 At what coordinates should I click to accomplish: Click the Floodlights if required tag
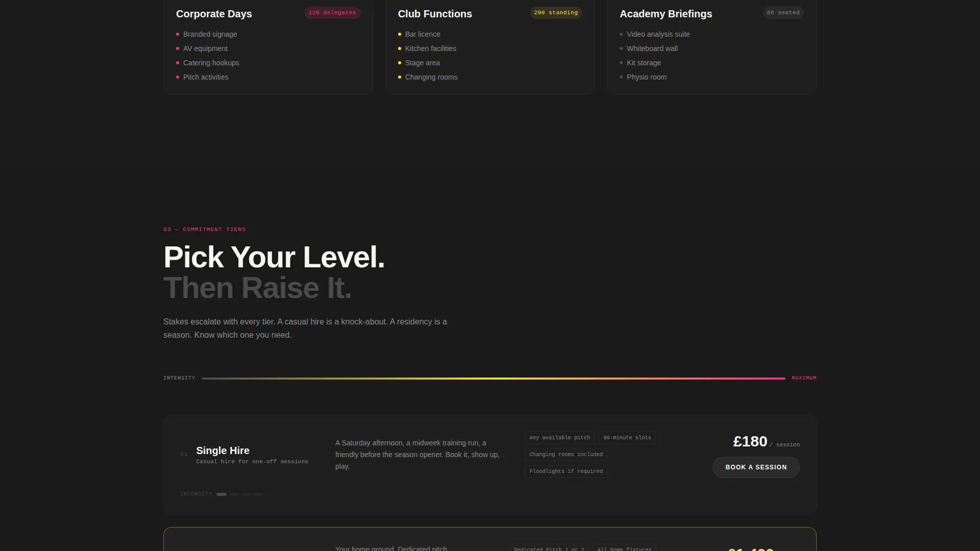pos(566,471)
